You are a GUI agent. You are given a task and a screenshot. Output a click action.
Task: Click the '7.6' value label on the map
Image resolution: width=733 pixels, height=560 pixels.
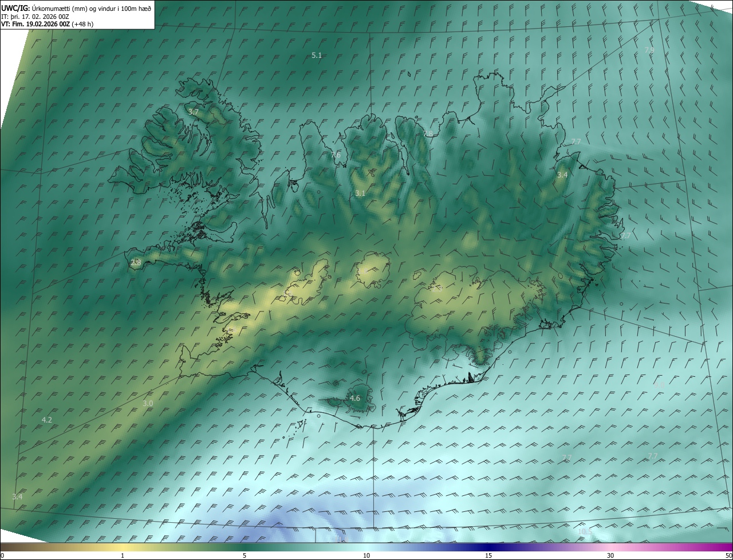point(336,155)
